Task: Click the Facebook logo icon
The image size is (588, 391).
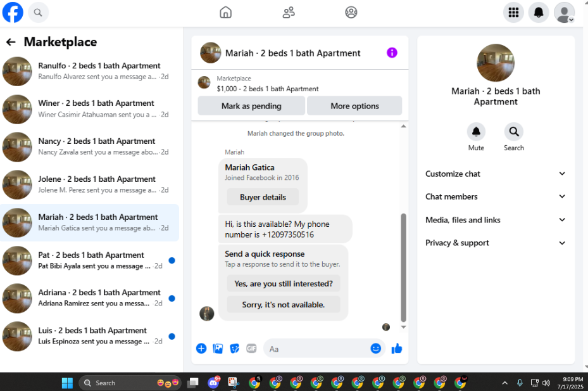Action: pos(13,13)
